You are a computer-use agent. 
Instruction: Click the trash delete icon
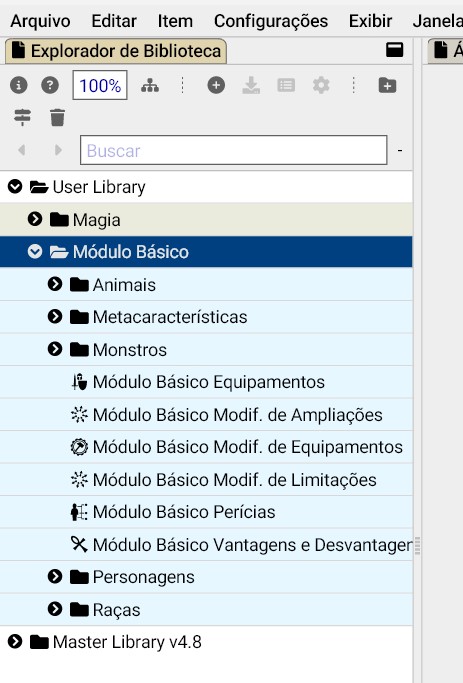pyautogui.click(x=57, y=118)
